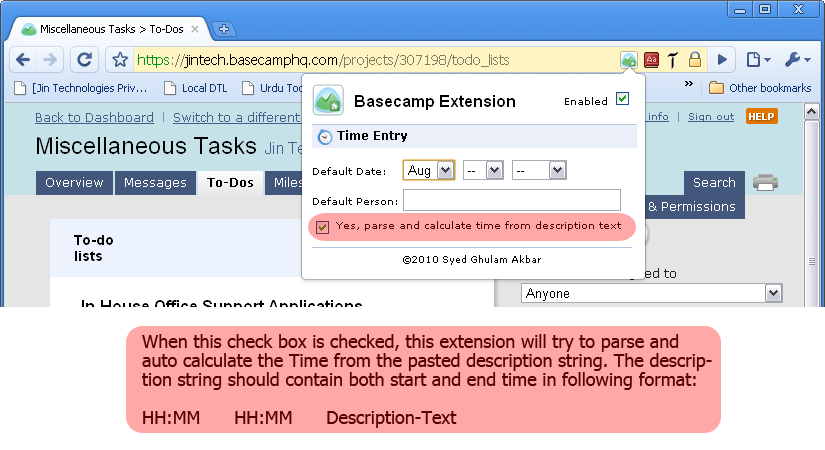Open the Other bookmarks folder
Screen dimensions: 825x450
760,88
